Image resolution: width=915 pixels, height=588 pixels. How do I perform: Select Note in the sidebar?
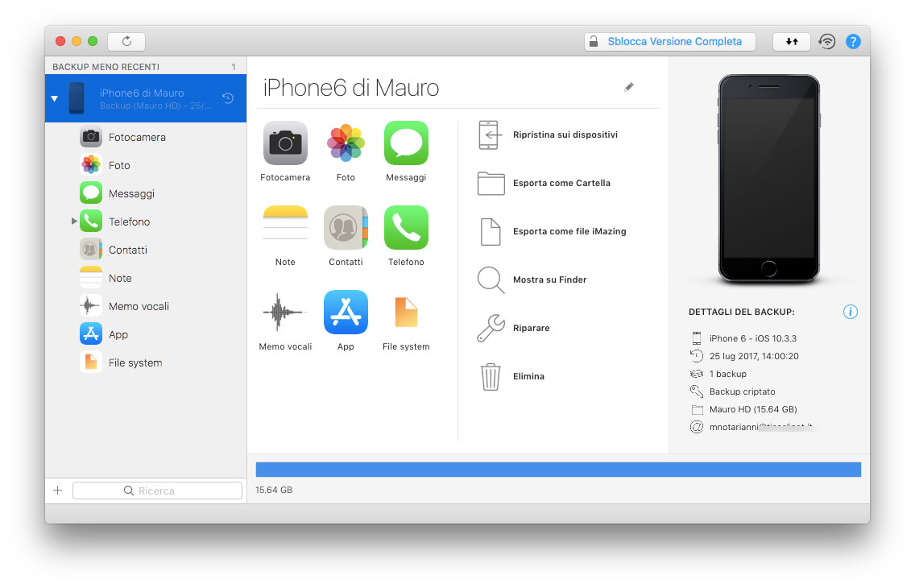(146, 278)
